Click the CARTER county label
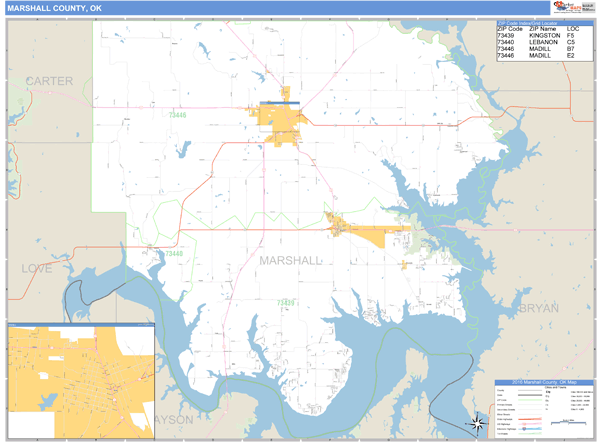The image size is (600, 442). tap(50, 80)
